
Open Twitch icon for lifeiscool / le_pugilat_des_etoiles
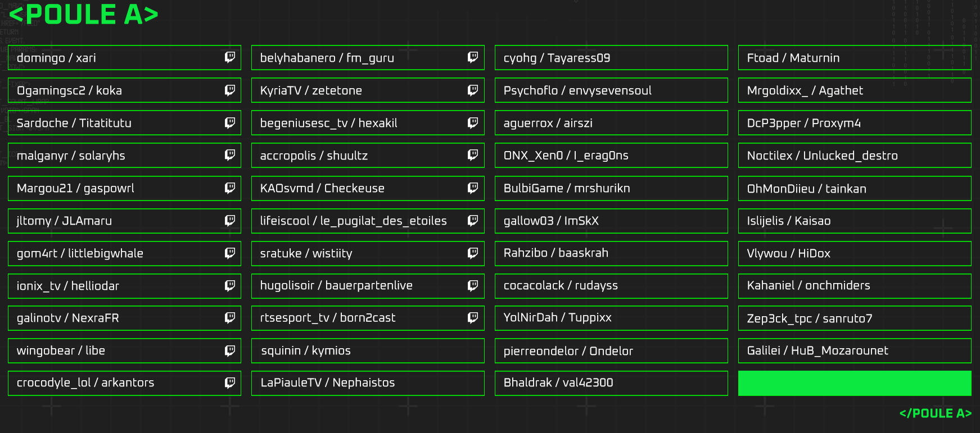click(473, 220)
